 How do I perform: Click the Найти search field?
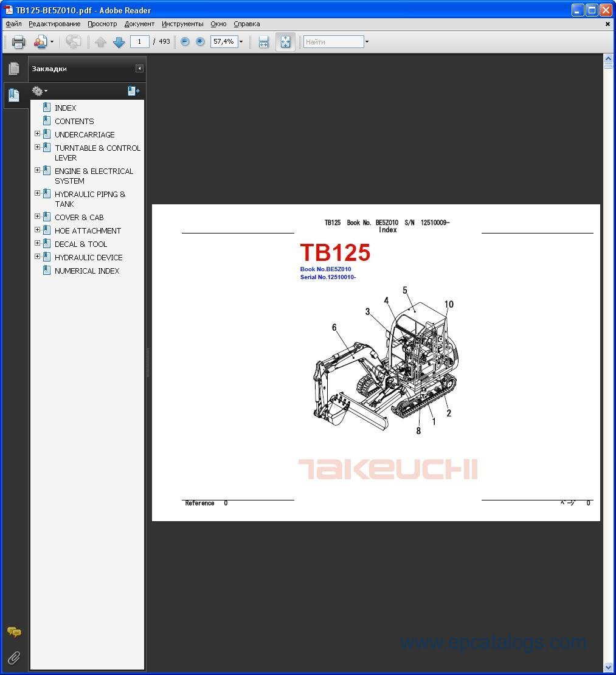coord(334,42)
